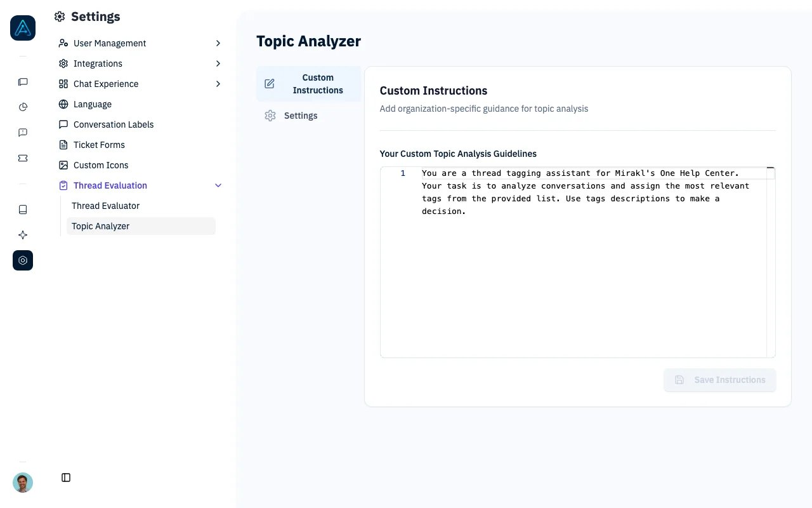812x508 pixels.
Task: Toggle the sidebar collapse panel icon
Action: pos(66,478)
